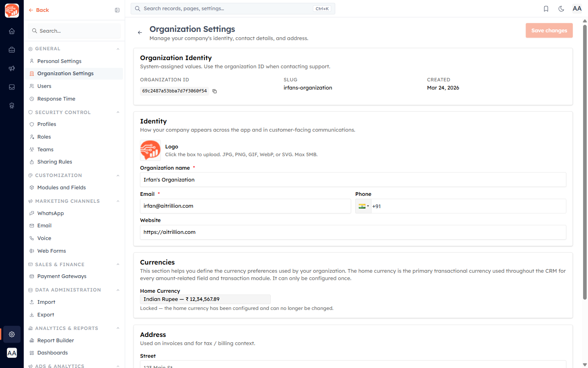Click the created date Mar 24, 2026

tap(443, 88)
